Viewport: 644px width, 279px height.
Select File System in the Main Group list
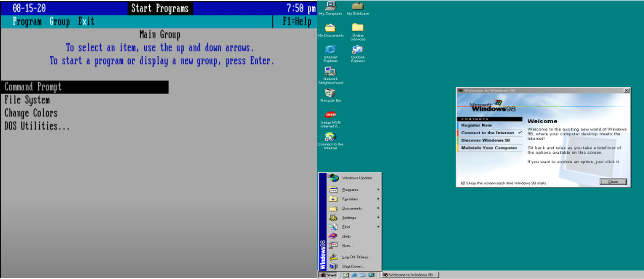click(84, 100)
